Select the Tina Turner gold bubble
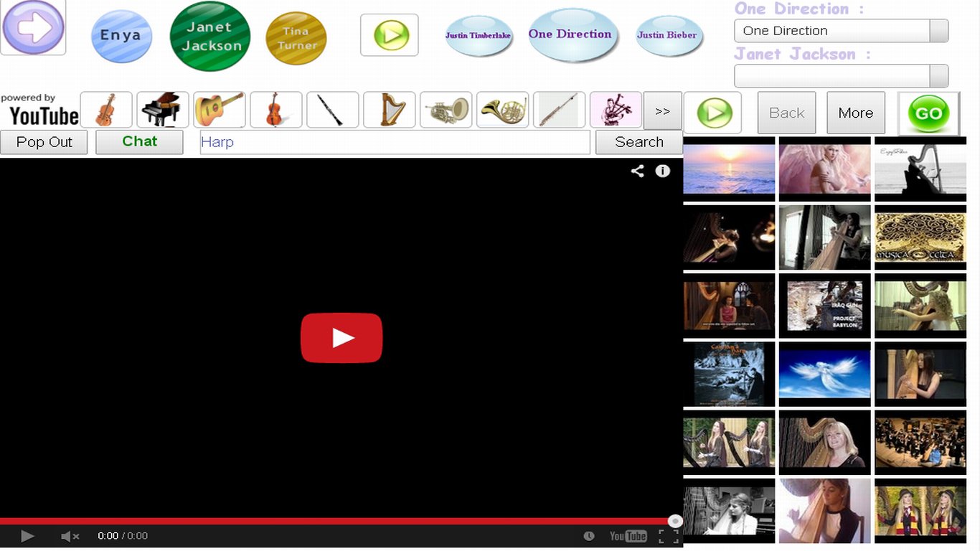This screenshot has width=980, height=551. click(296, 38)
